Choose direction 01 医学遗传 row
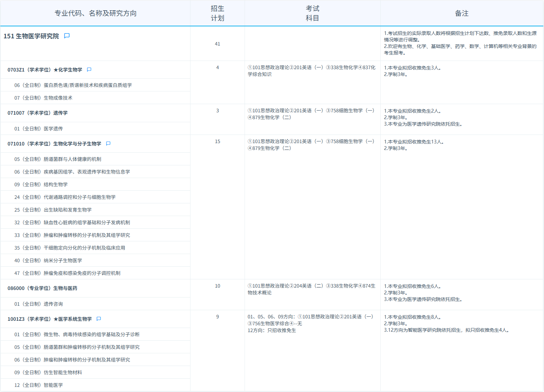This screenshot has height=392, width=544. pos(39,129)
